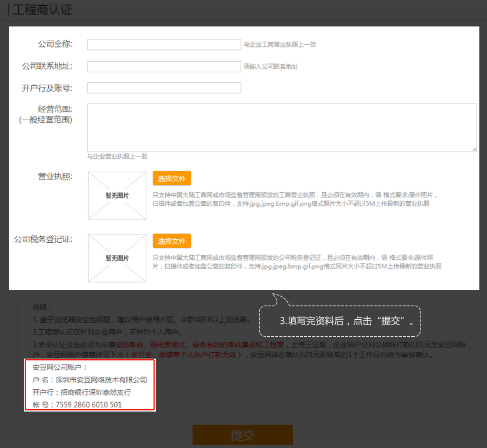487x448 pixels.
Task: Click the 公司税务登记证 field label
Action: [x=43, y=240]
